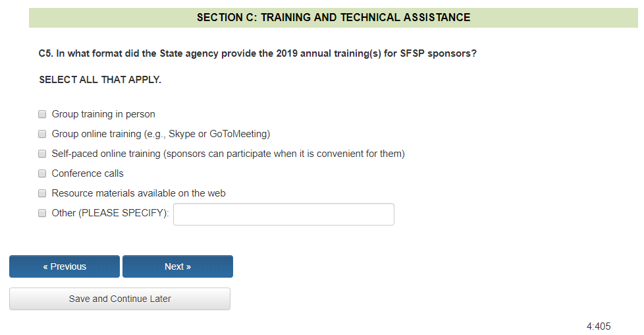Viewport: 644px width, 335px height.
Task: Click the C5 question text
Action: (257, 53)
